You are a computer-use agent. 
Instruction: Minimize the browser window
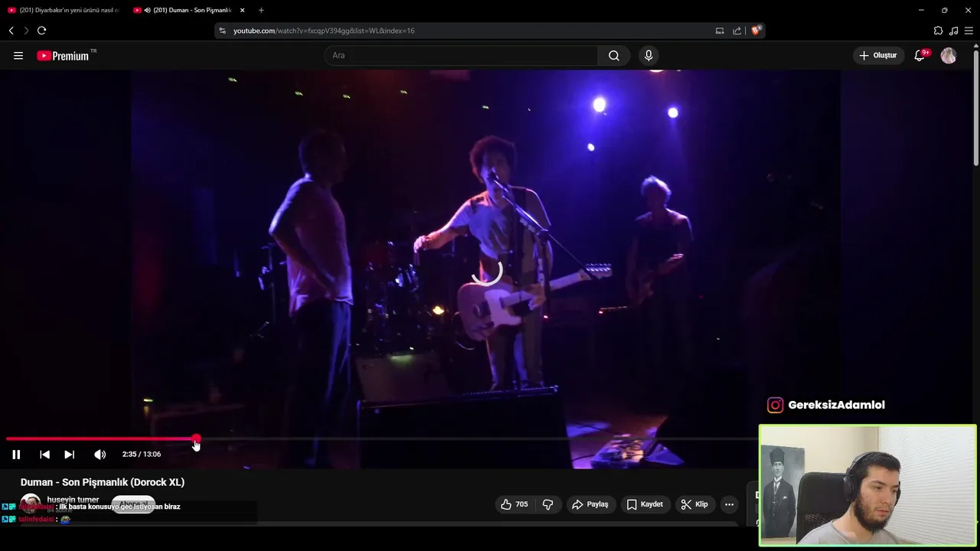click(920, 10)
